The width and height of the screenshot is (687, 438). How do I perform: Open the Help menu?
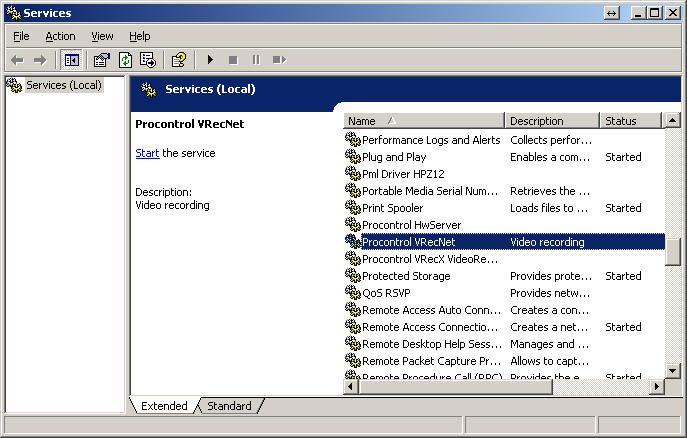coord(139,36)
